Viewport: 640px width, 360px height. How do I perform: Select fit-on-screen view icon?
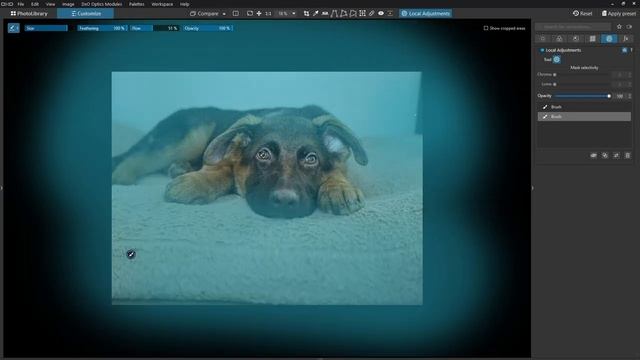coord(250,13)
